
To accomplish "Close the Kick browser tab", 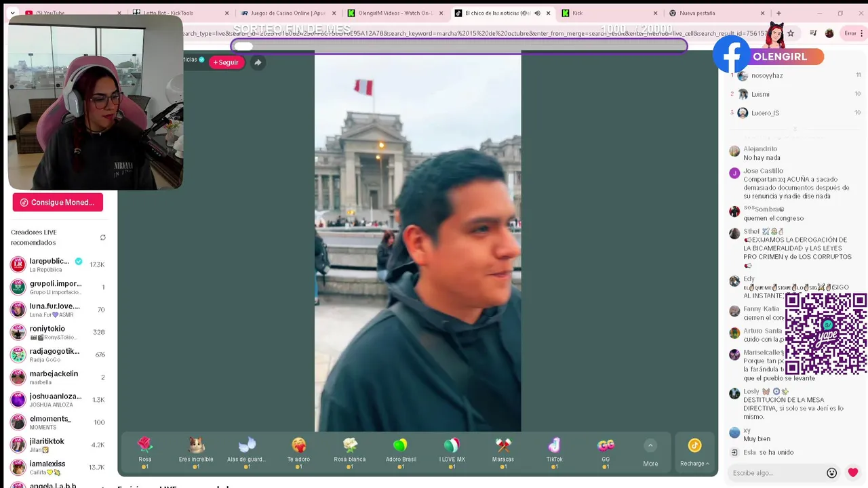I will [655, 13].
